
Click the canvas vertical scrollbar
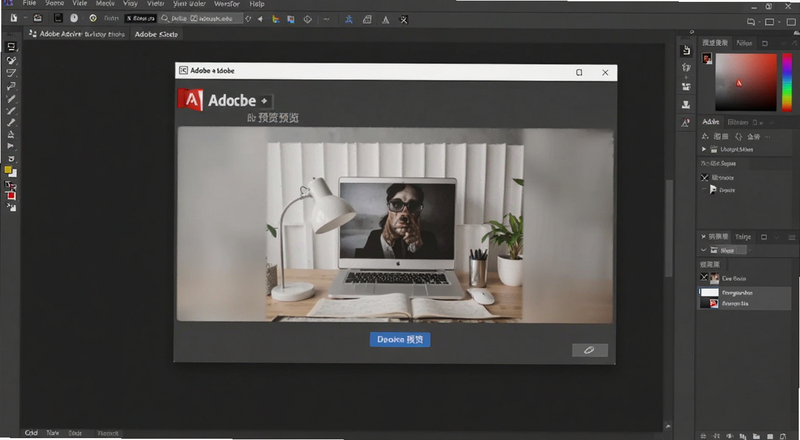click(x=668, y=227)
